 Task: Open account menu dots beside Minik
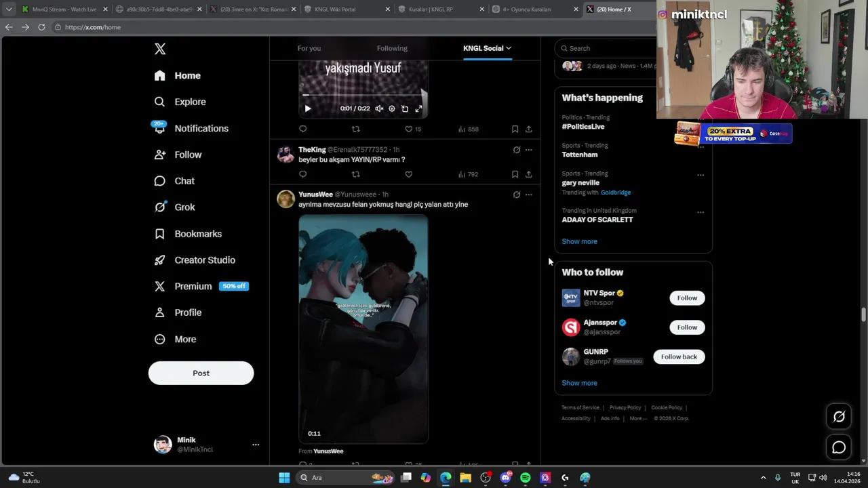click(256, 445)
